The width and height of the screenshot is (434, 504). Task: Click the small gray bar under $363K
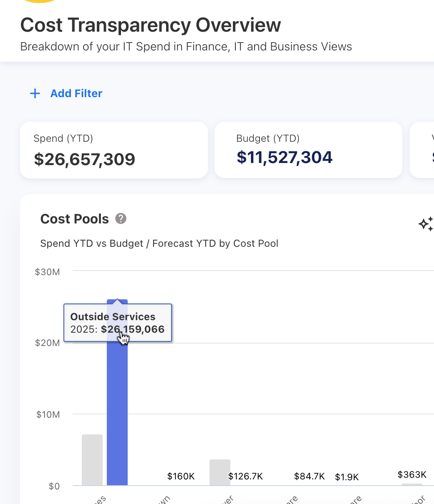(411, 484)
